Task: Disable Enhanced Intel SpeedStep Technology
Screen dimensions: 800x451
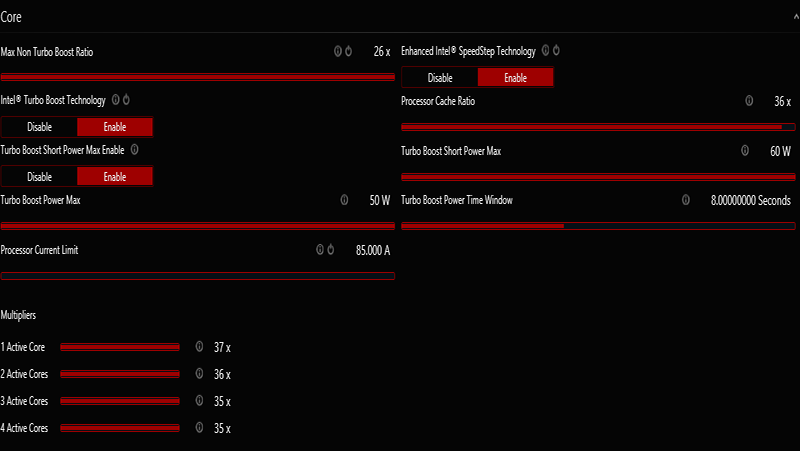Action: click(440, 78)
